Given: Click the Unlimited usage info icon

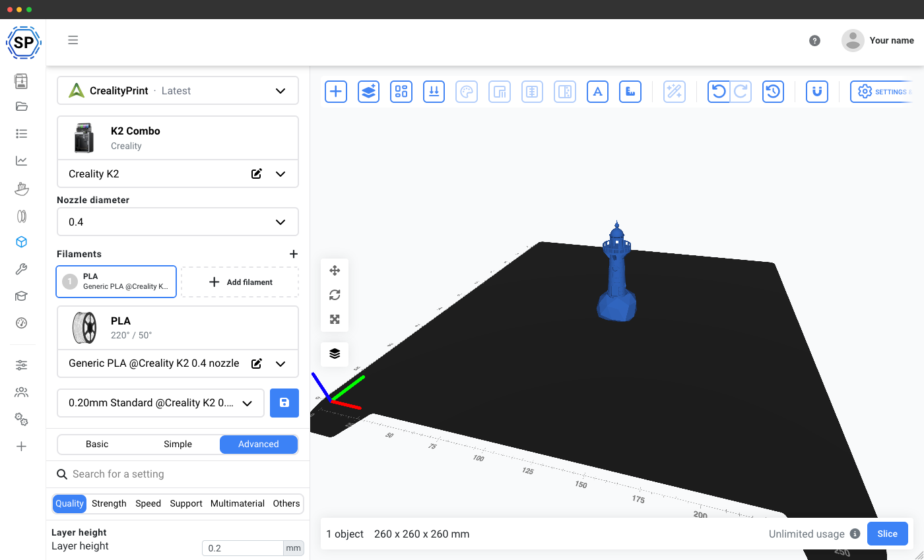Looking at the screenshot, I should pos(855,534).
